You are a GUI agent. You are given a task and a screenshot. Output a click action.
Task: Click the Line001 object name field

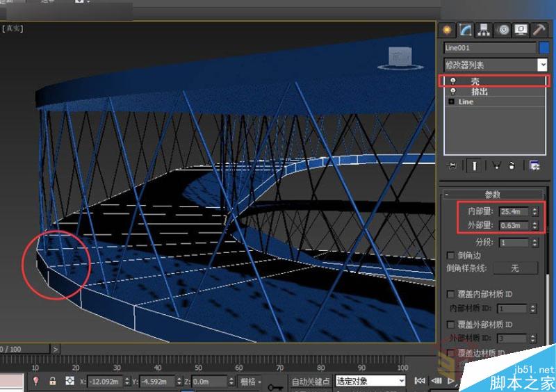click(490, 48)
